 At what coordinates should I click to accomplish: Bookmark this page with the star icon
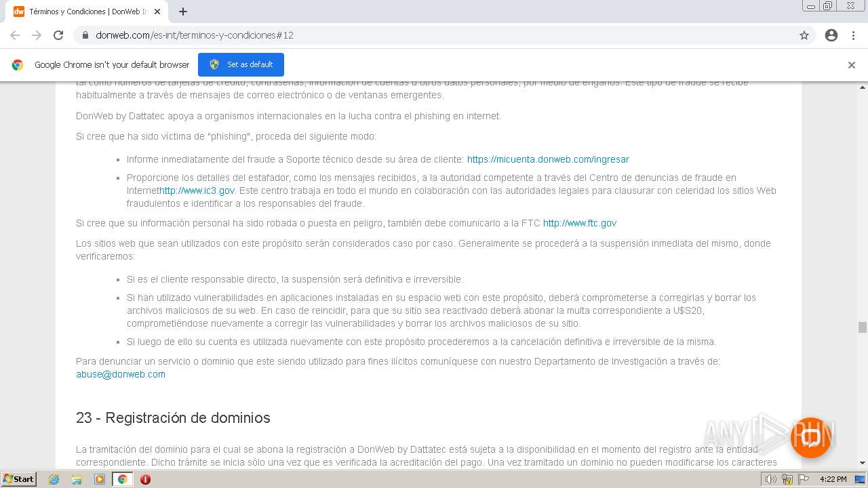coord(804,35)
